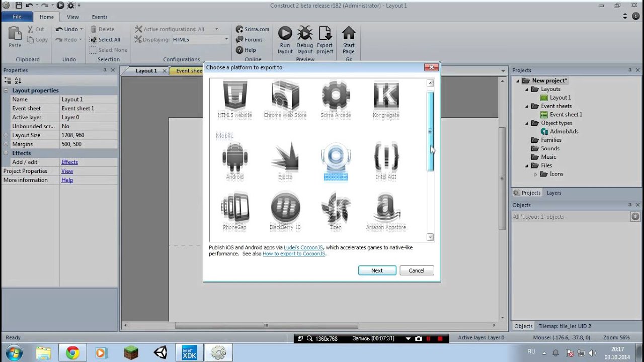Open the Redo dropdown arrow
Image resolution: width=644 pixels, height=362 pixels.
81,40
